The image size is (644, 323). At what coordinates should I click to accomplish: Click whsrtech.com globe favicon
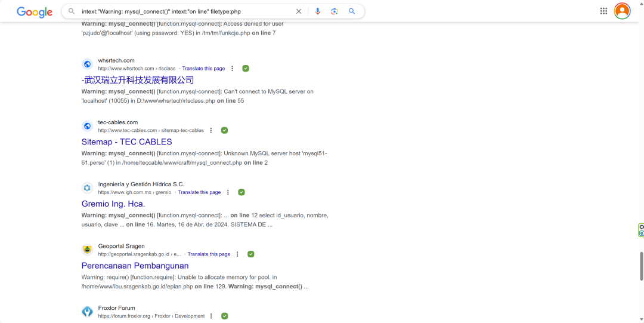point(87,64)
